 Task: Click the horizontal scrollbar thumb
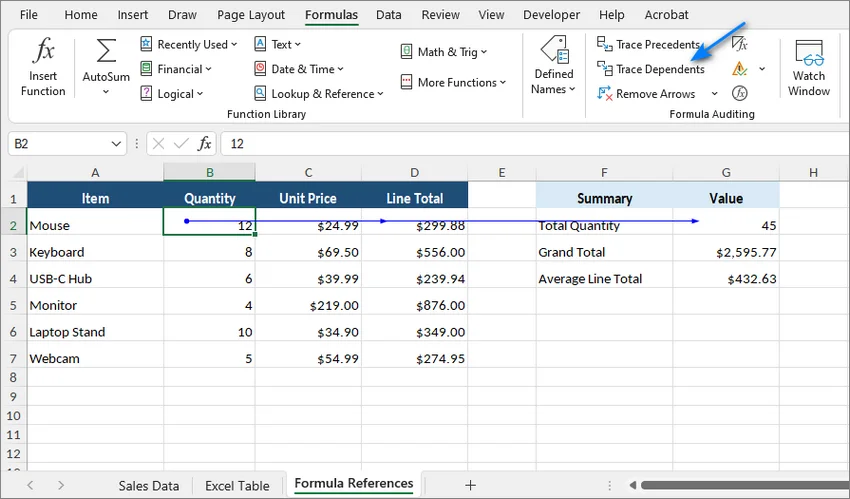point(745,485)
